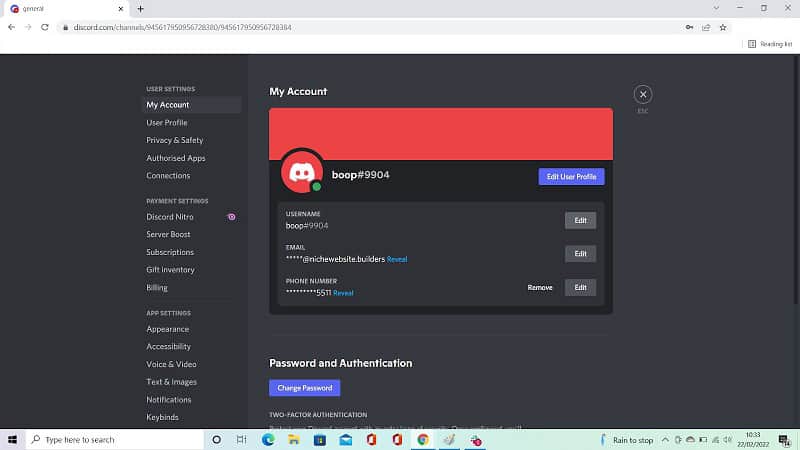
Task: Edit the email address
Action: tap(580, 254)
